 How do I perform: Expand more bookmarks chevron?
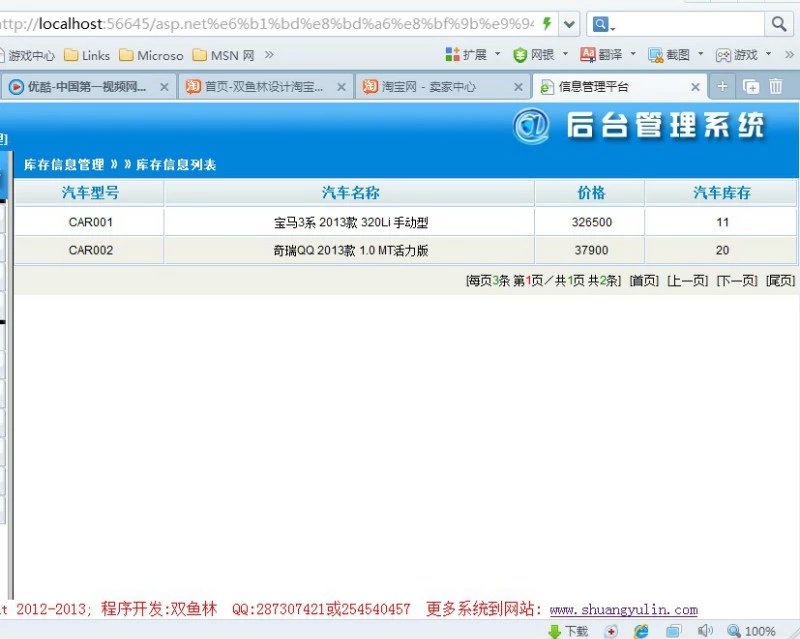click(x=269, y=55)
